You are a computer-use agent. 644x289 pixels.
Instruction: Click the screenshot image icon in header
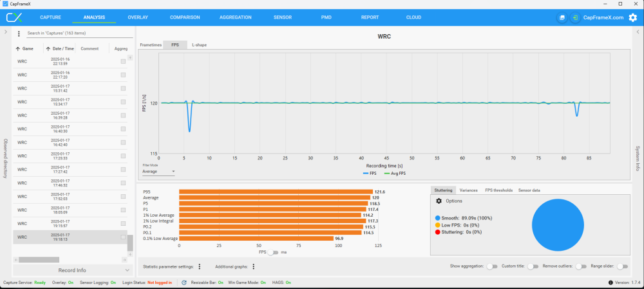point(562,17)
